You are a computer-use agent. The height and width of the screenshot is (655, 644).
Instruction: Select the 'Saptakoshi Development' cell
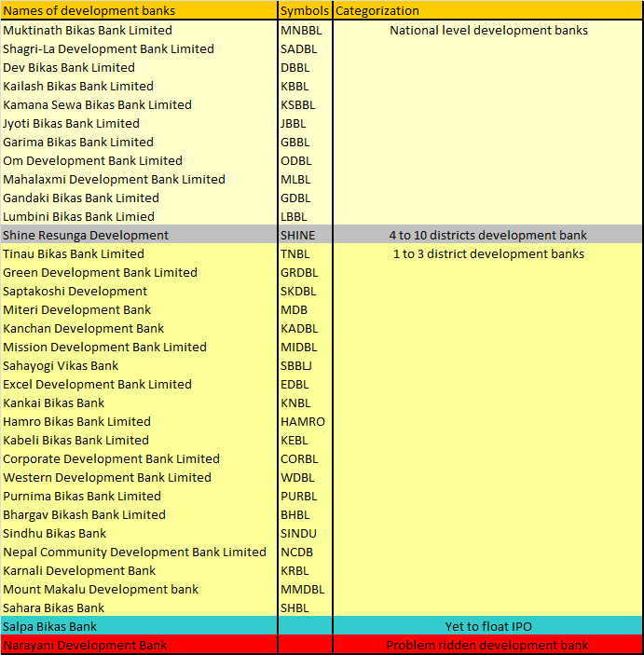[x=139, y=291]
